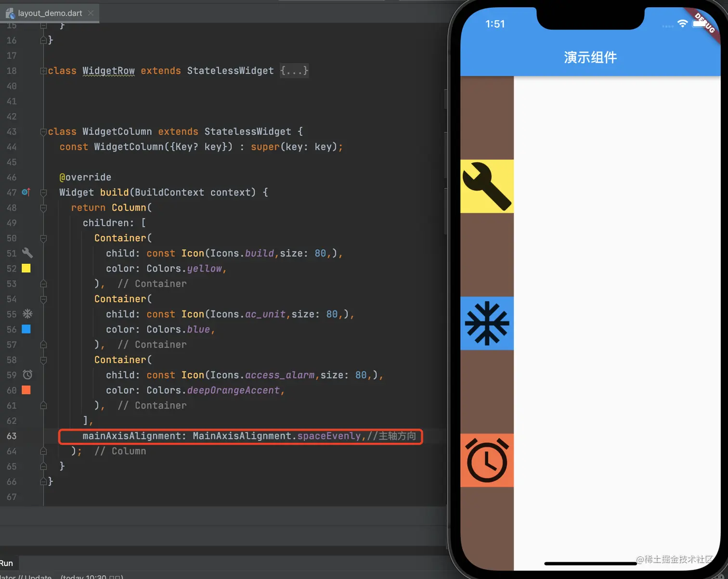The width and height of the screenshot is (728, 579).
Task: Click the home indicator bar at simulator bottom
Action: 590,563
